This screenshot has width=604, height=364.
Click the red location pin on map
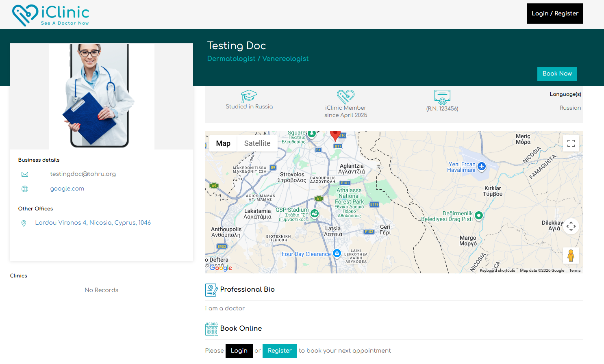pos(335,135)
